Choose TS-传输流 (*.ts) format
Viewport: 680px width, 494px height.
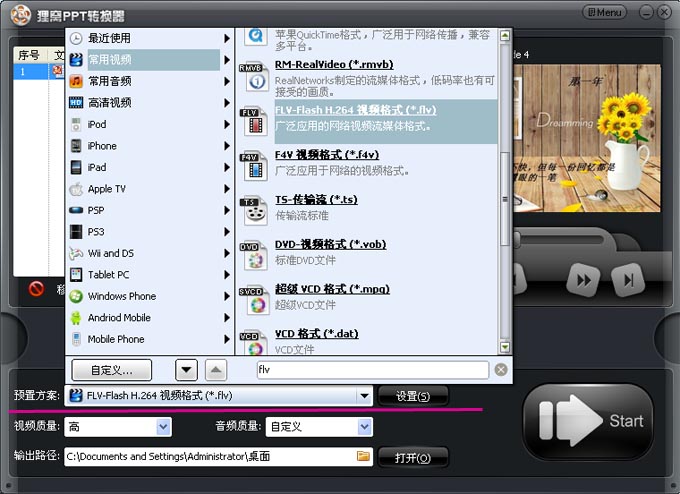tap(316, 200)
